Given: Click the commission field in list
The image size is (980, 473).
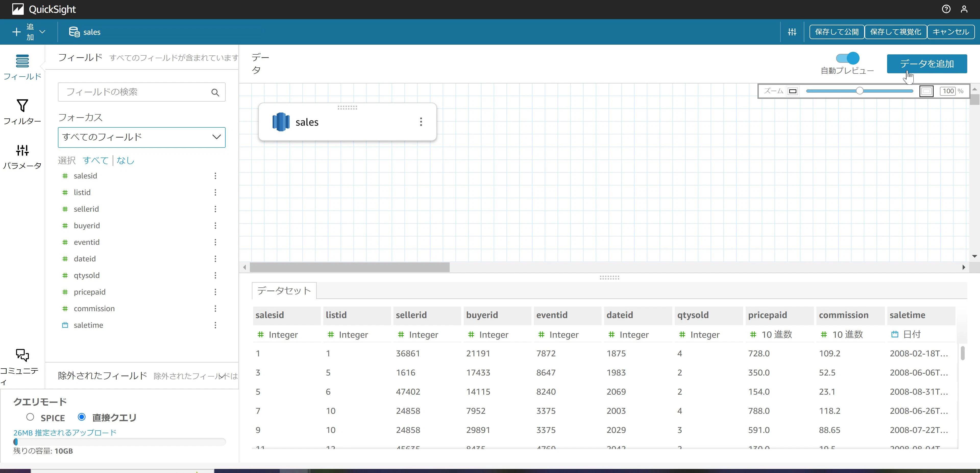Looking at the screenshot, I should click(x=94, y=309).
